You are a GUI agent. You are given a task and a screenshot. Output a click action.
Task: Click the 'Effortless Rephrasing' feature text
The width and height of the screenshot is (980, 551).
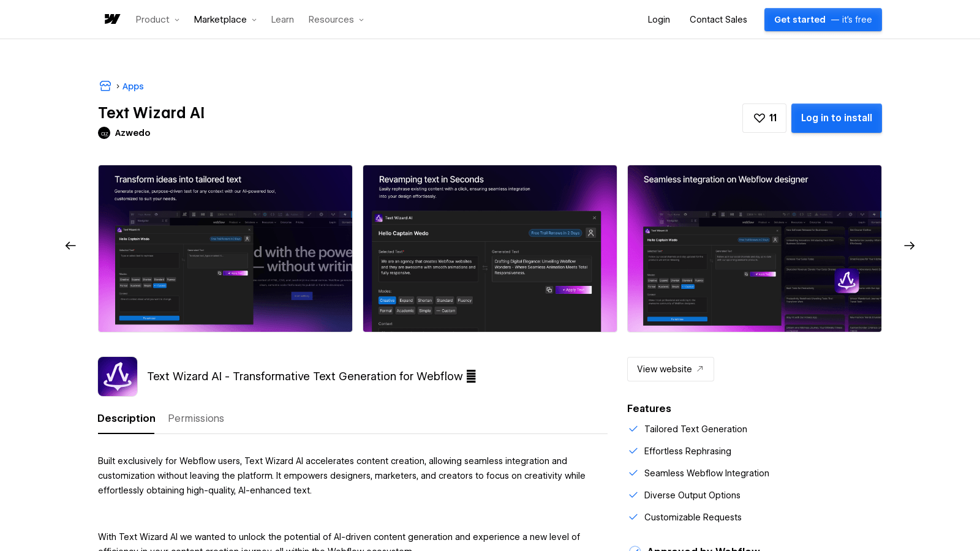tap(688, 451)
